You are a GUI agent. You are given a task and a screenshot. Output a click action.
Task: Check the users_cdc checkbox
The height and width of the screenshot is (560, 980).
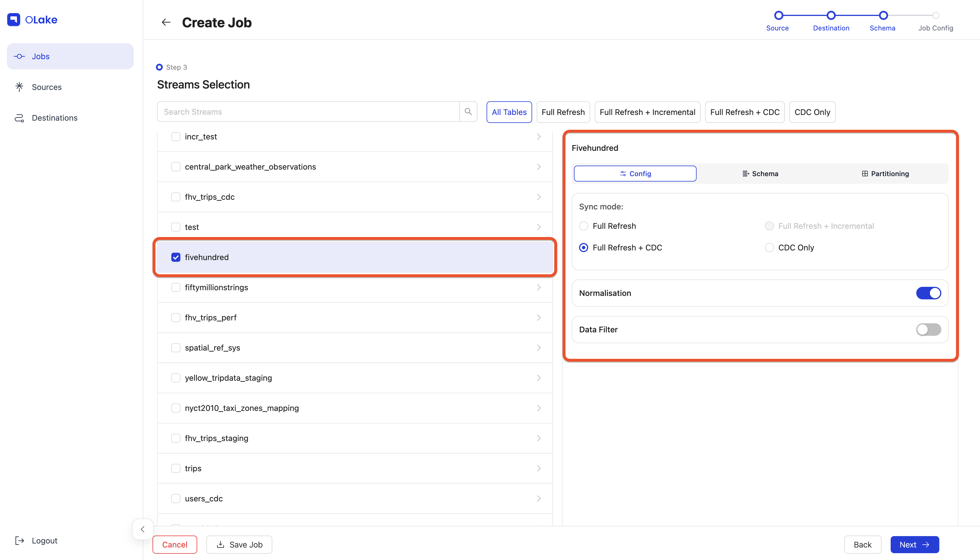pos(176,499)
